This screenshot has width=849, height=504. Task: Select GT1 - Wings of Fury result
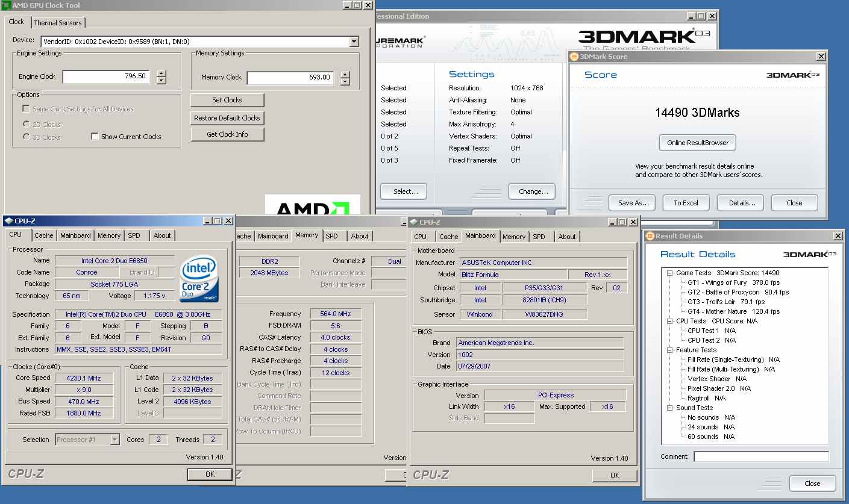[733, 282]
